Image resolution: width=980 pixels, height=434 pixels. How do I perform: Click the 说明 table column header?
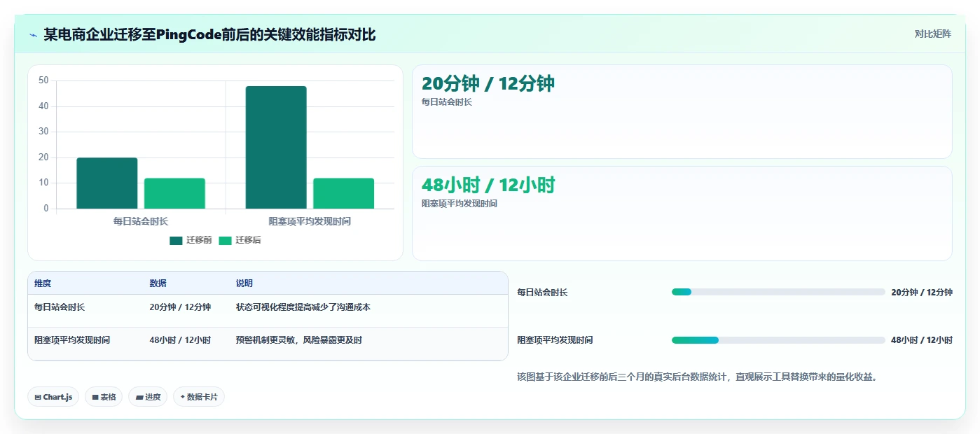244,283
